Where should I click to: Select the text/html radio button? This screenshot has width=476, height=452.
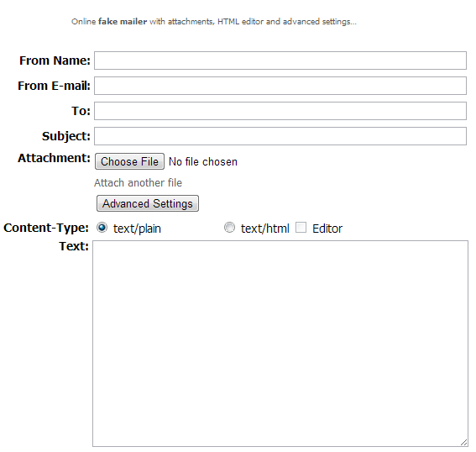tap(229, 227)
